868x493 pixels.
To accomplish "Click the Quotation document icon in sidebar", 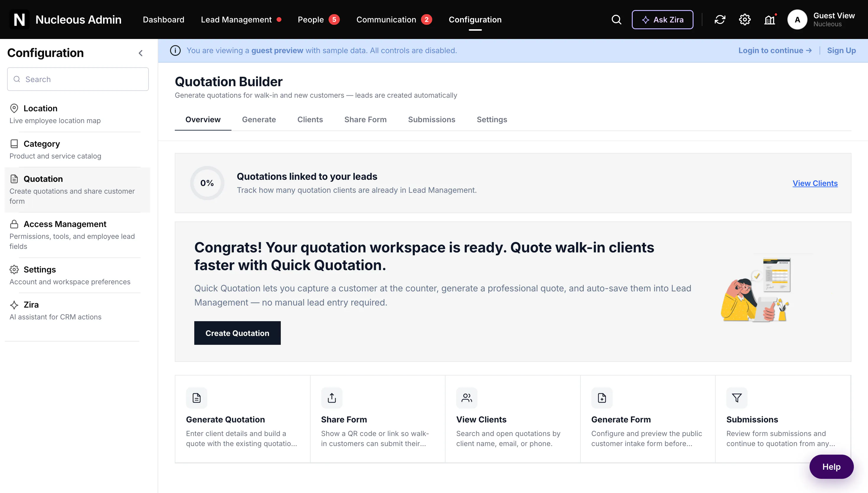I will (x=14, y=179).
